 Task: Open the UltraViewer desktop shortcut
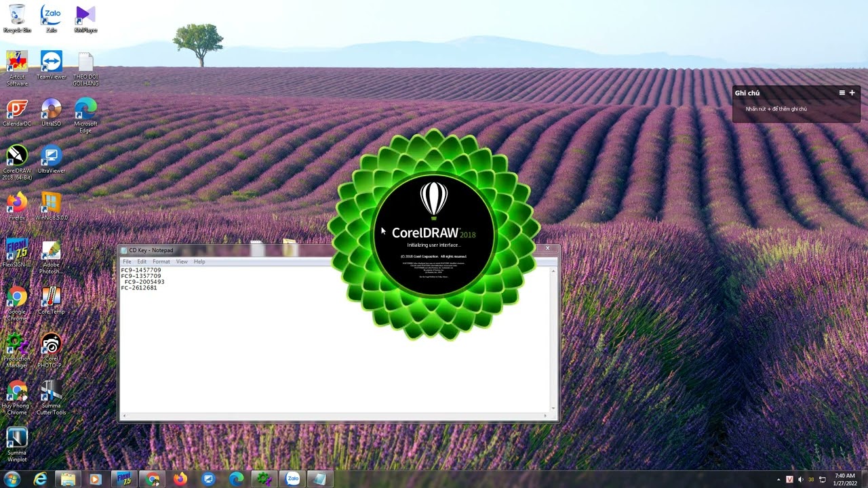point(51,159)
